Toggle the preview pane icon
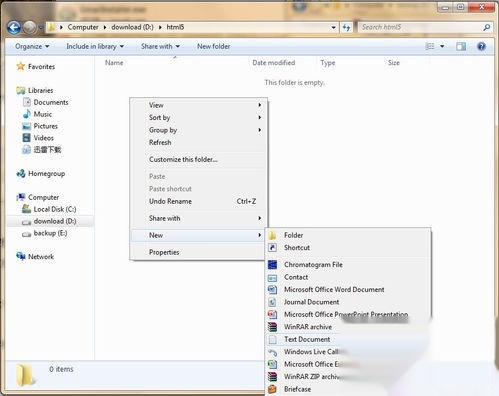The image size is (499, 396). 461,46
